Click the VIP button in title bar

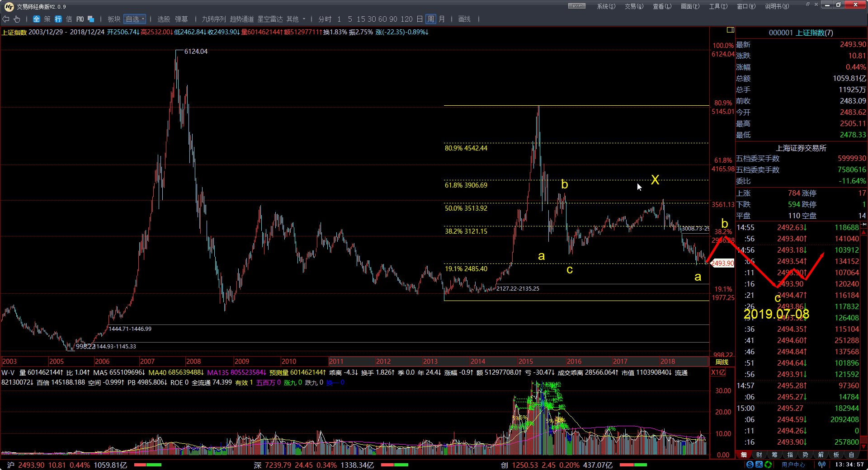pos(576,6)
